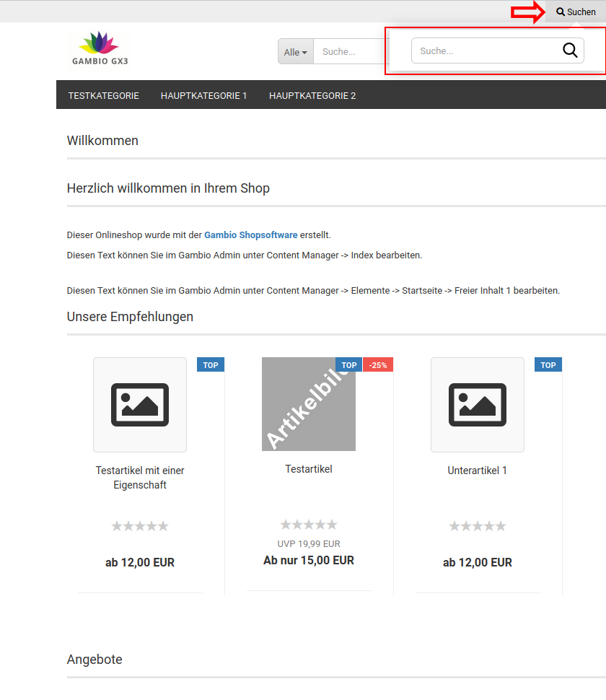Click the Gambio GX3 lotus logo
Viewport: 606px width, 700px height.
coord(100,48)
